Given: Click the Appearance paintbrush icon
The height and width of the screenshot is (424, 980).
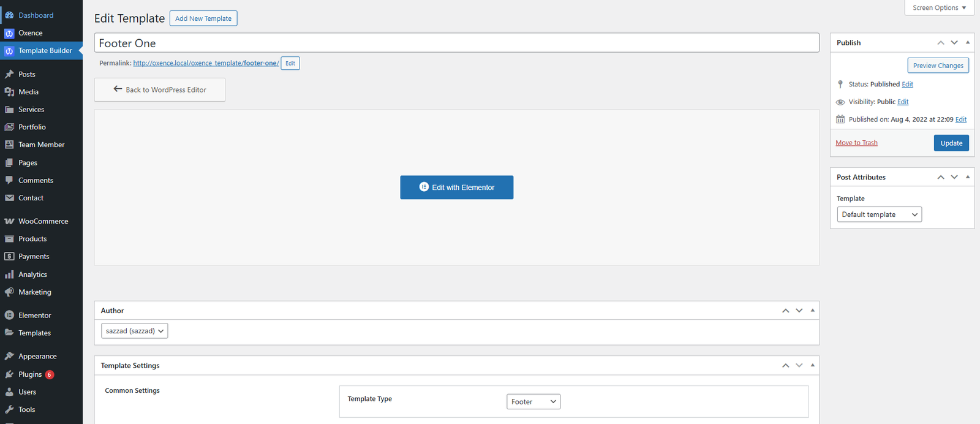Looking at the screenshot, I should tap(9, 356).
